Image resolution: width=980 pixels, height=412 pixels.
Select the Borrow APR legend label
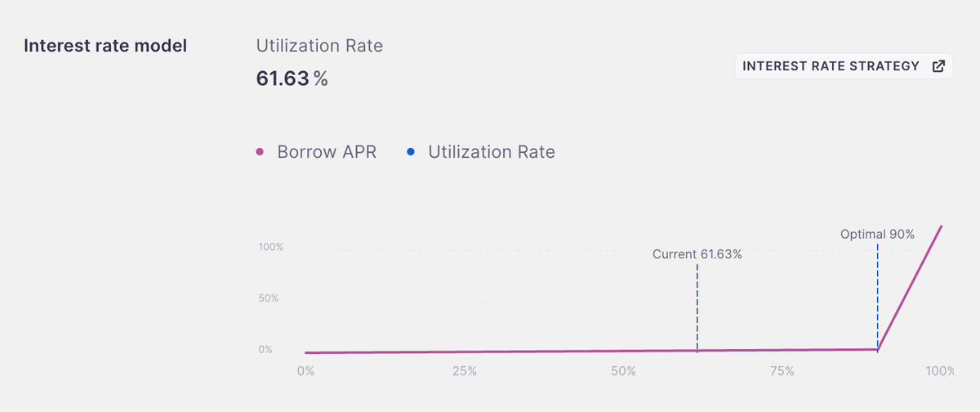click(327, 152)
